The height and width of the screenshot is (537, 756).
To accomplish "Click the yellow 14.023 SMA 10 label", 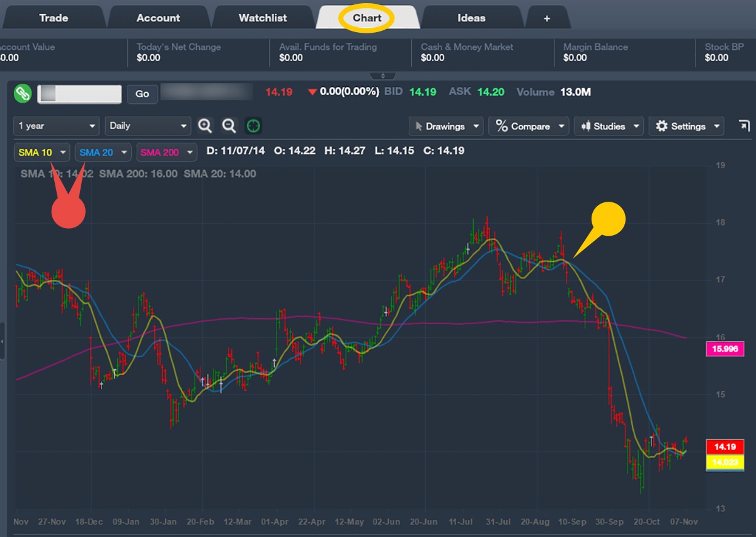I will pos(726,461).
